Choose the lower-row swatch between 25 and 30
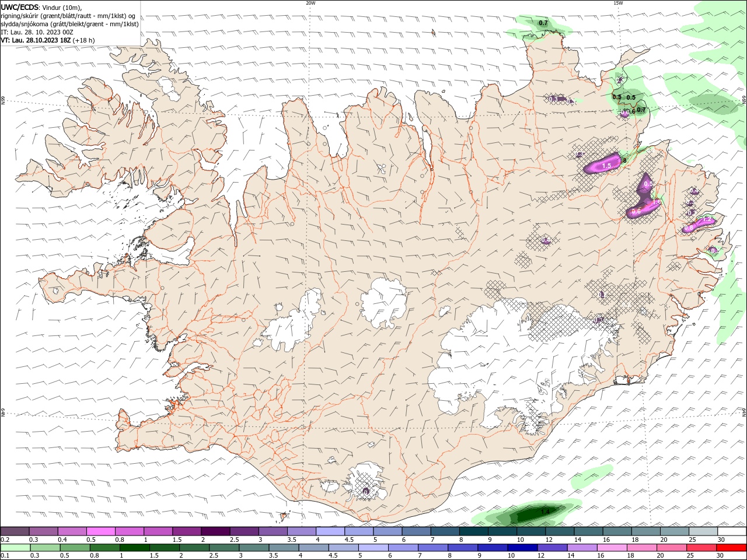This screenshot has height=560, width=747. point(701,548)
